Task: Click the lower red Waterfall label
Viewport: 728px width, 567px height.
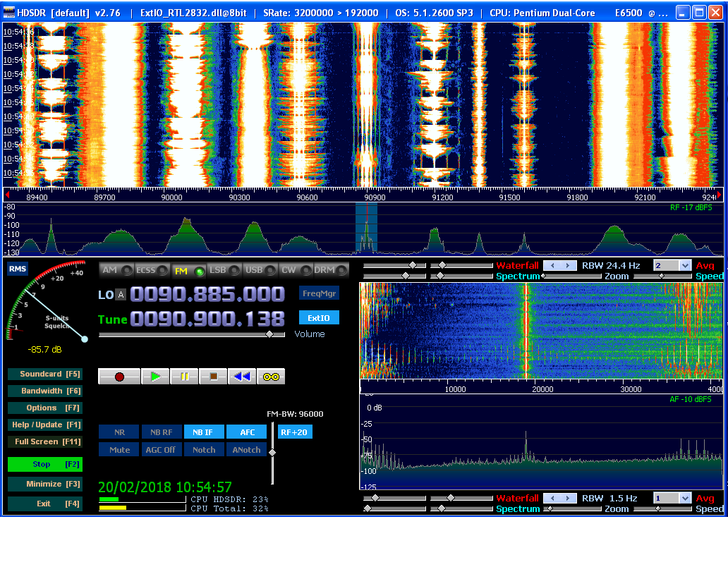Action: click(517, 498)
